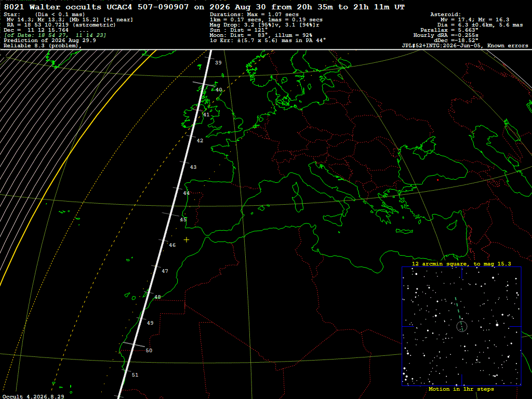Viewport: 532px width, 399px height.
Task: Click the 'Motion in 1hr steps' caption
Action: pyautogui.click(x=461, y=389)
